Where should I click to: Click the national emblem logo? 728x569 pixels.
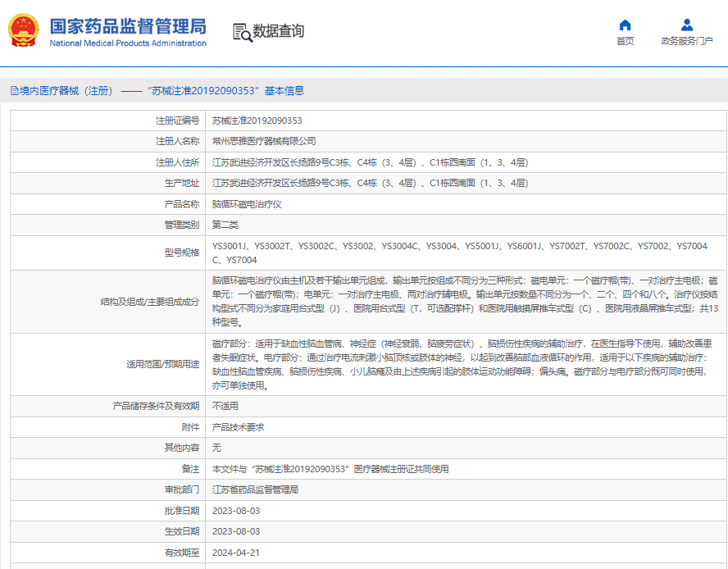point(23,30)
